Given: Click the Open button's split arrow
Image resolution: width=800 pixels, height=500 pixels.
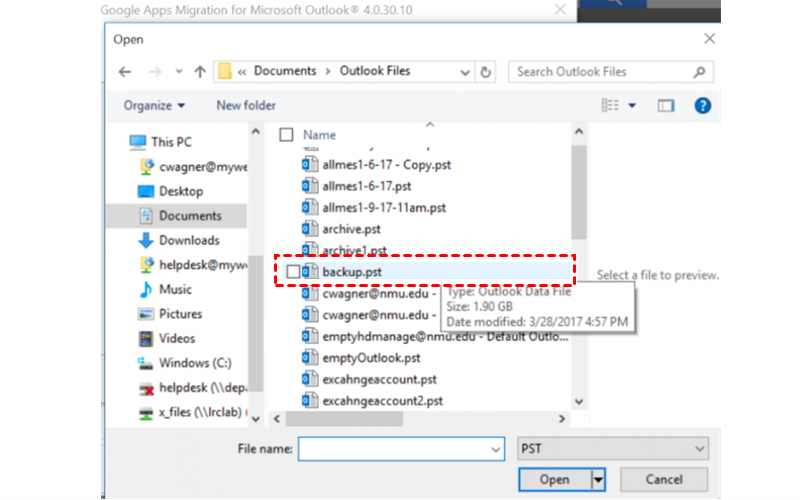Looking at the screenshot, I should [598, 480].
